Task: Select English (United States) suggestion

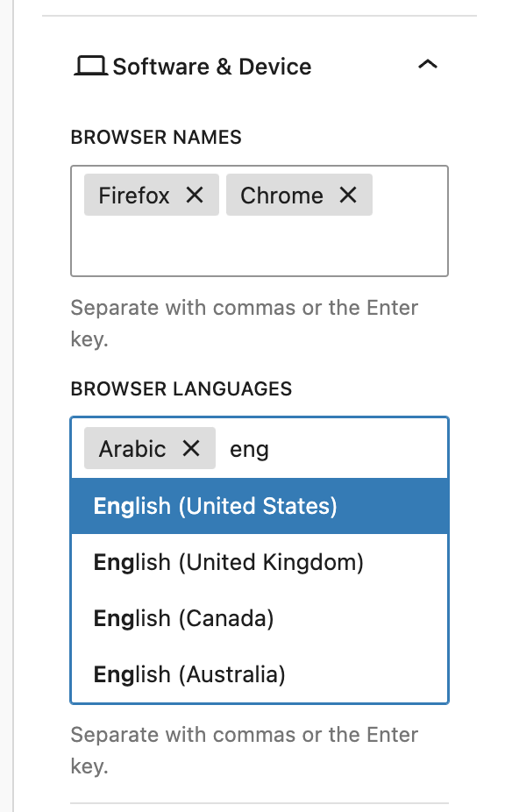Action: 260,506
